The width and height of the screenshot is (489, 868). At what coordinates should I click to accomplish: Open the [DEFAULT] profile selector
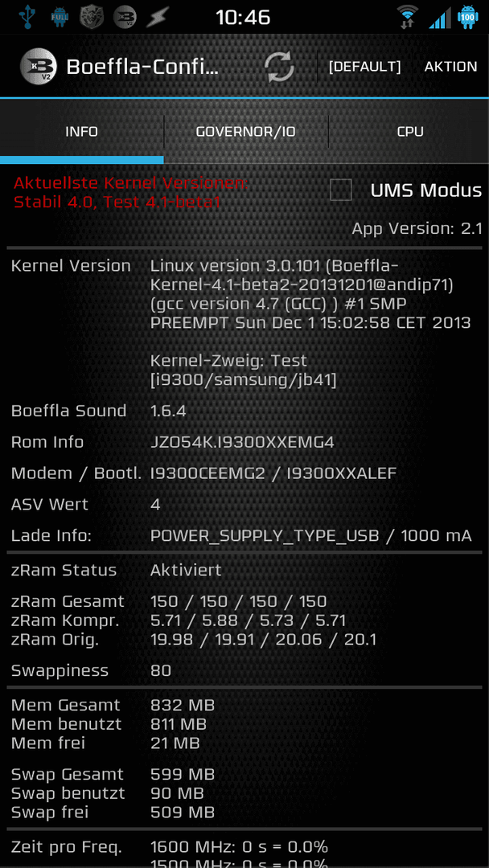pos(364,67)
